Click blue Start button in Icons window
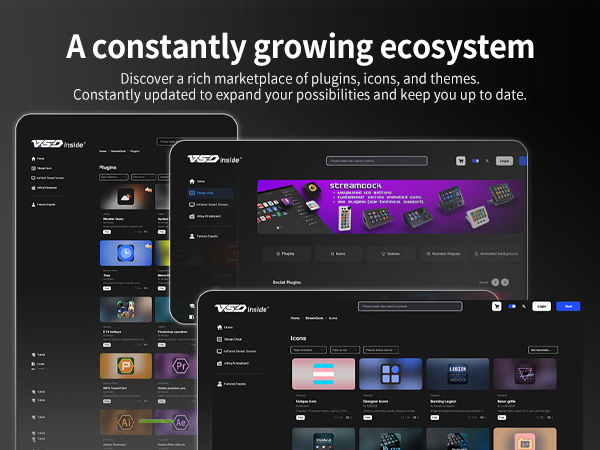This screenshot has width=600, height=450. click(568, 306)
